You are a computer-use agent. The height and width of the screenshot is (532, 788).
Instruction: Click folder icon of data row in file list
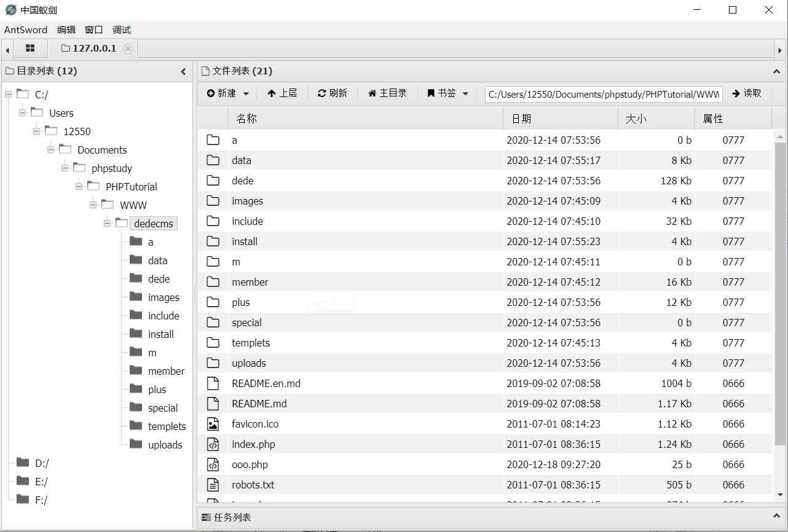(x=213, y=160)
